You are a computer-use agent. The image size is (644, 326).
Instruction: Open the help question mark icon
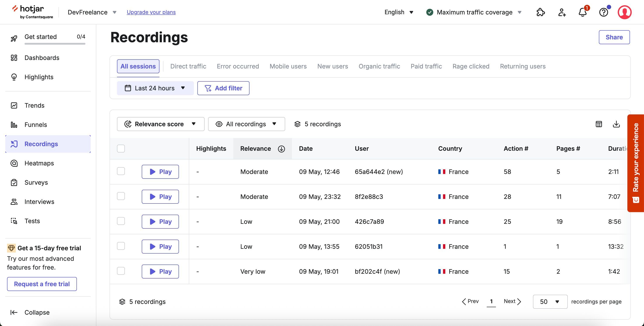pos(603,12)
